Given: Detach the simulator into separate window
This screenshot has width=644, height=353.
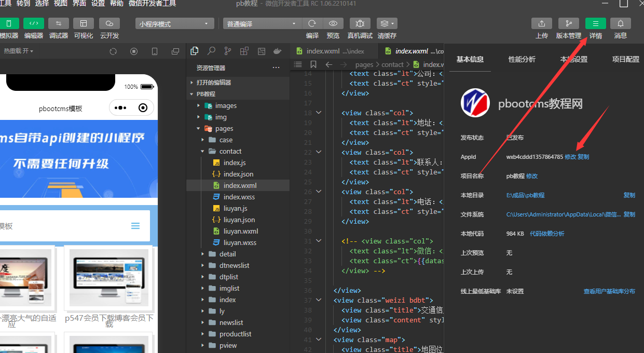Looking at the screenshot, I should (175, 51).
